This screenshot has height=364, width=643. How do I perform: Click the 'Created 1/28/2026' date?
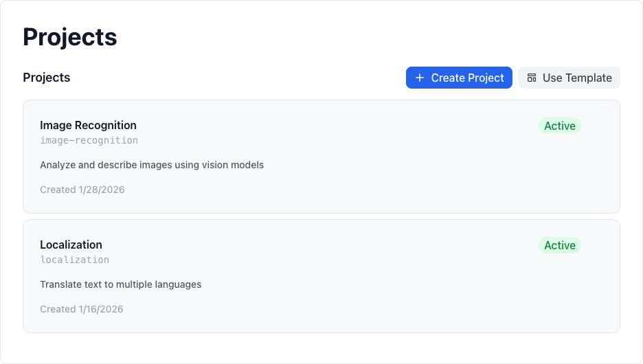[x=82, y=190]
